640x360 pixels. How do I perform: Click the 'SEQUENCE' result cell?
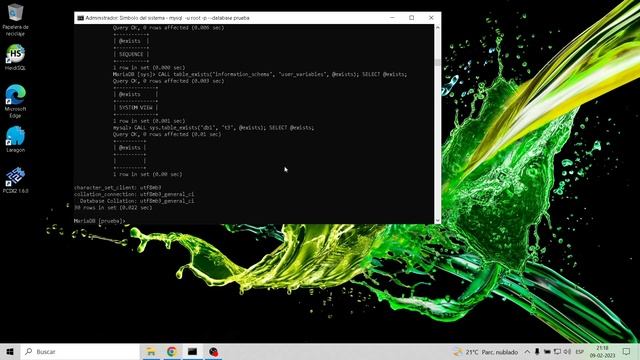131,54
